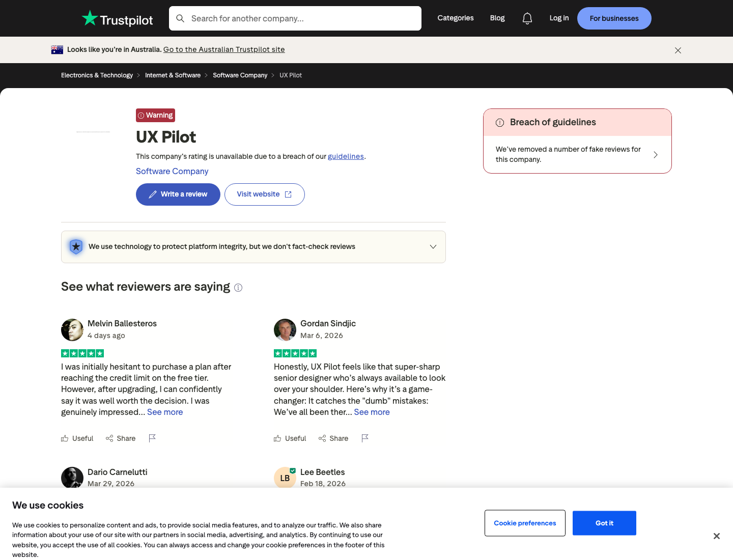Mark Gordan Sindjic review as useful
The height and width of the screenshot is (560, 733).
click(x=290, y=438)
